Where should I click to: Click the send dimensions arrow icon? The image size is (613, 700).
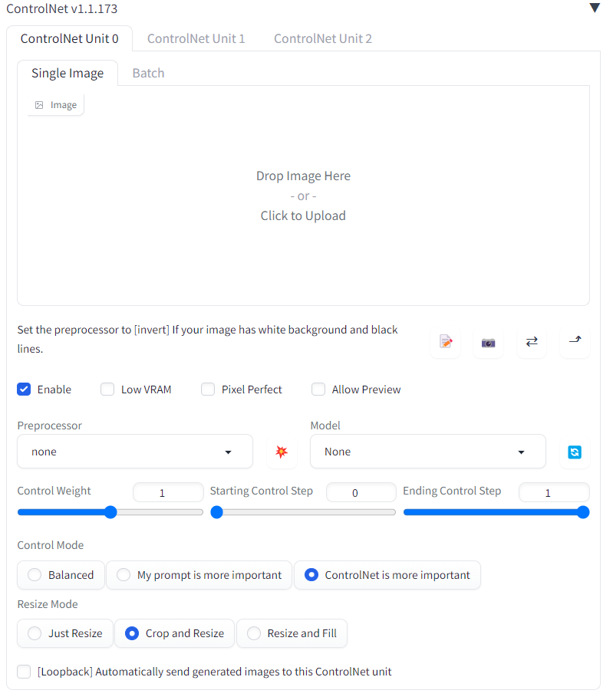(575, 342)
